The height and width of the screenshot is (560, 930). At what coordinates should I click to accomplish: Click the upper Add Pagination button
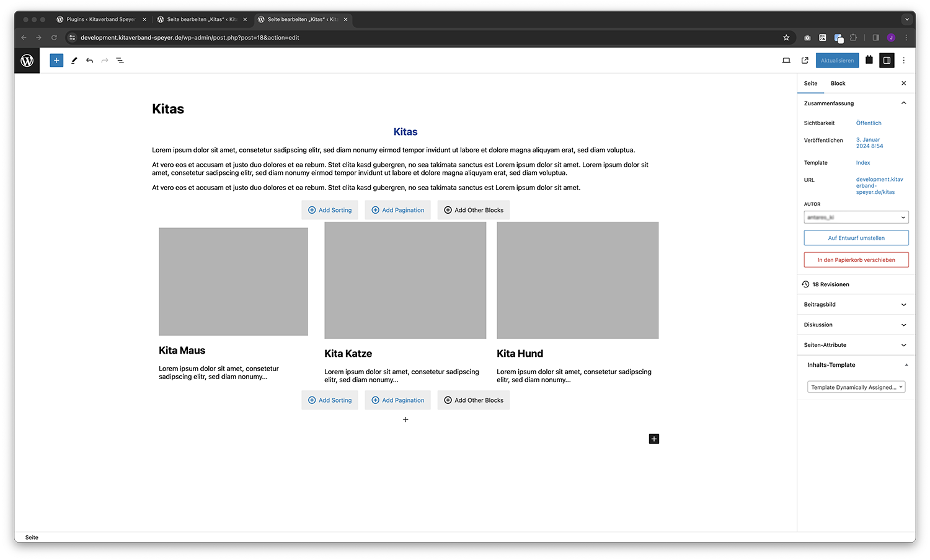coord(397,210)
